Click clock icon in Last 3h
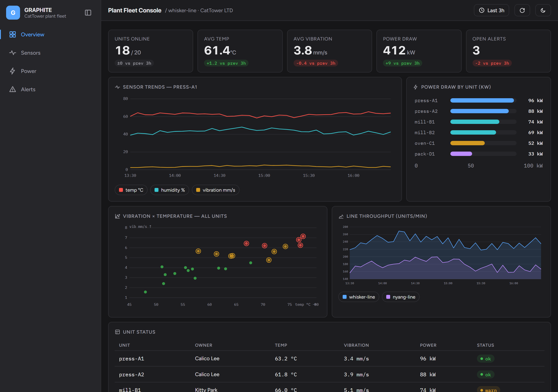 click(x=482, y=10)
